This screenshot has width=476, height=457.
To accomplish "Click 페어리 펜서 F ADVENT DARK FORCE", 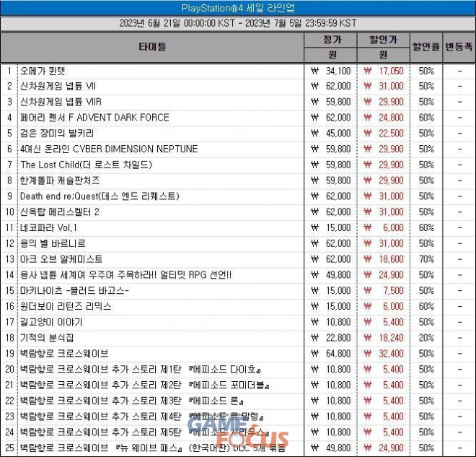I will (94, 118).
